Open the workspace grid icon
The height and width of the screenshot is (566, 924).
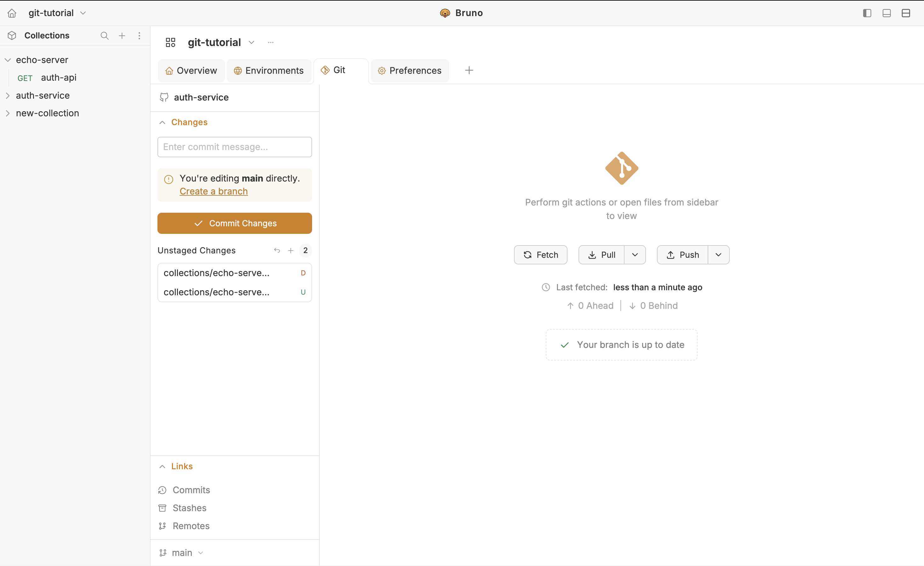tap(171, 43)
